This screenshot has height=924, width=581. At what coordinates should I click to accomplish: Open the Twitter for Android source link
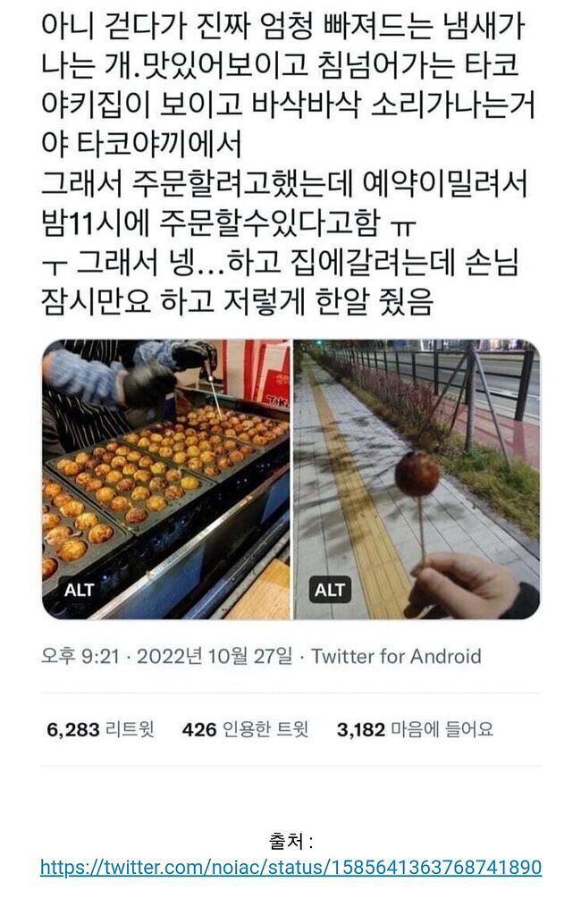(x=396, y=656)
